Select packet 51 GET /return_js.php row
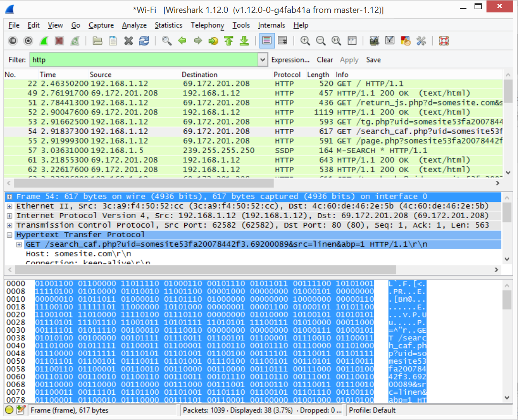The image size is (518, 420). coord(253,103)
